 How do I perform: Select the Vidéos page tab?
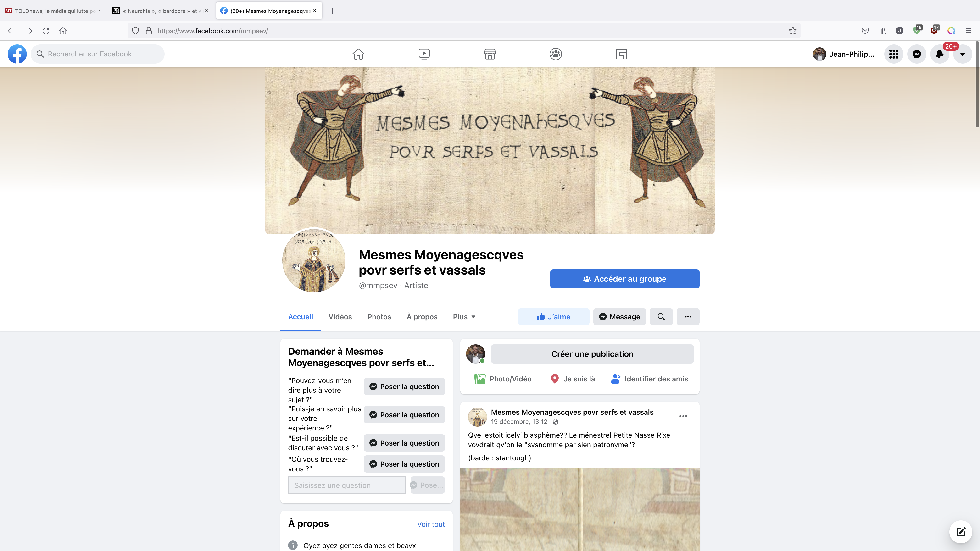[x=340, y=317]
